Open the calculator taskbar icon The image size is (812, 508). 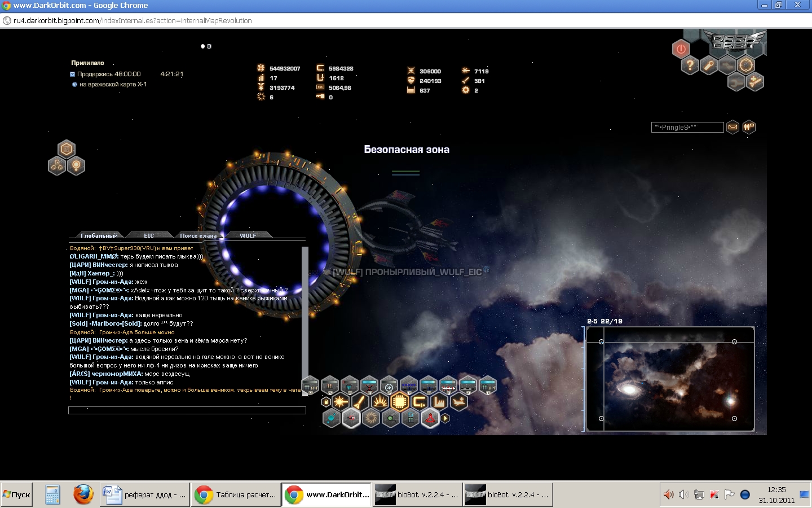pos(52,494)
